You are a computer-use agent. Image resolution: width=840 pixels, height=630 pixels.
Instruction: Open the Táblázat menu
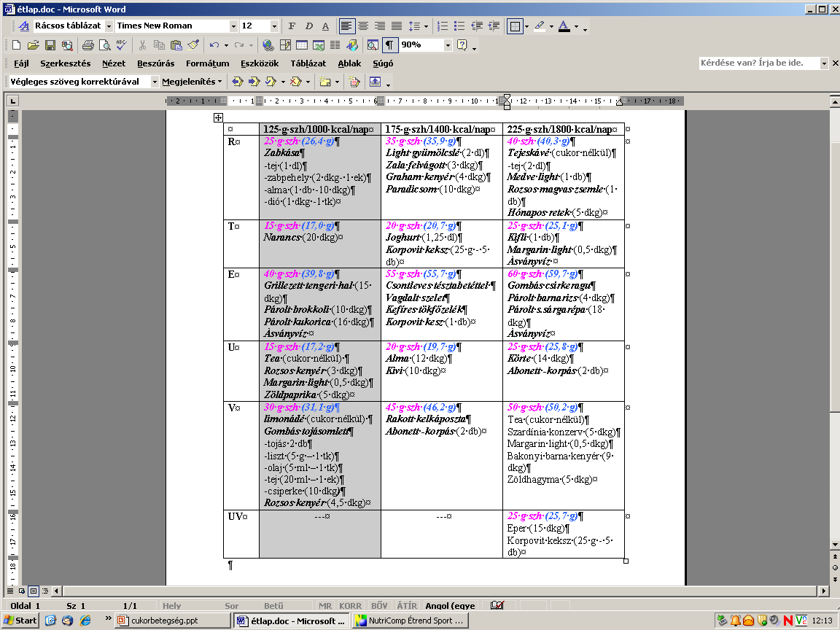(308, 63)
